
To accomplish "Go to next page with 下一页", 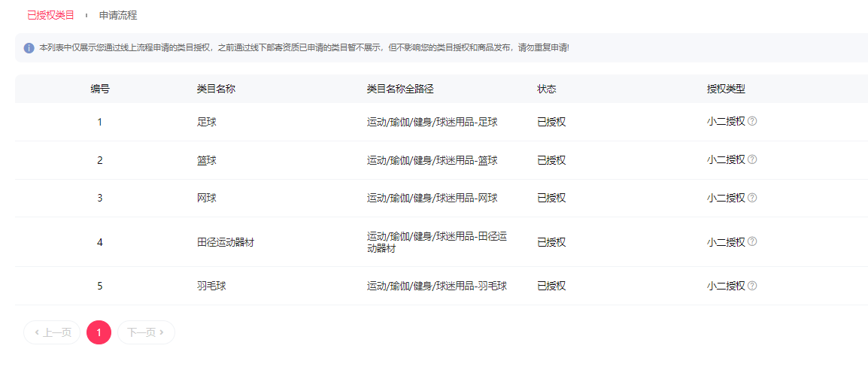I will pos(146,332).
